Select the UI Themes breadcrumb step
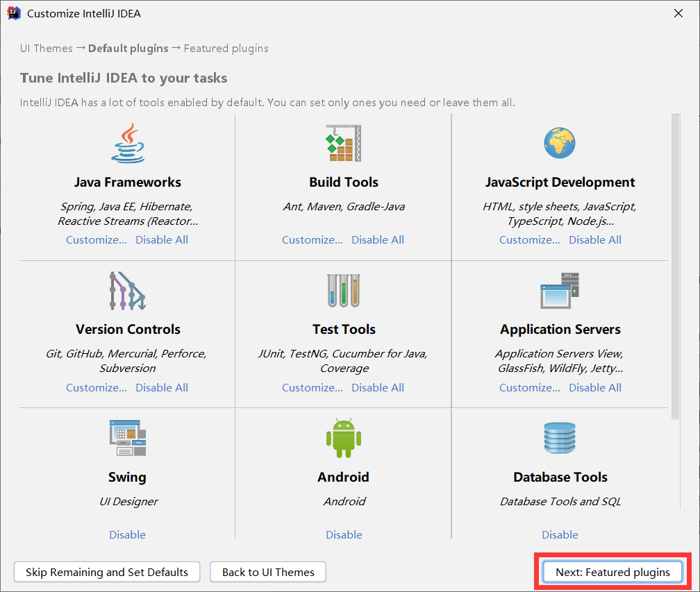The height and width of the screenshot is (592, 700). point(47,48)
